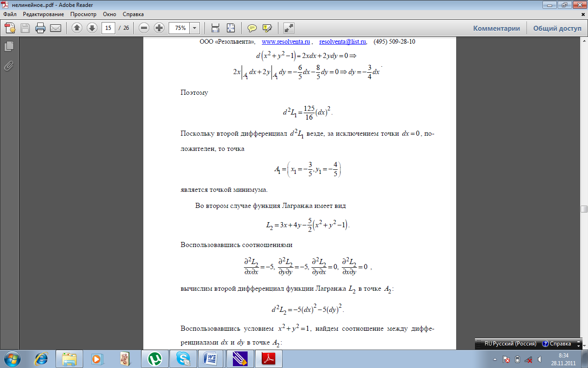
Task: Show hidden tray icons arrow
Action: pos(495,359)
